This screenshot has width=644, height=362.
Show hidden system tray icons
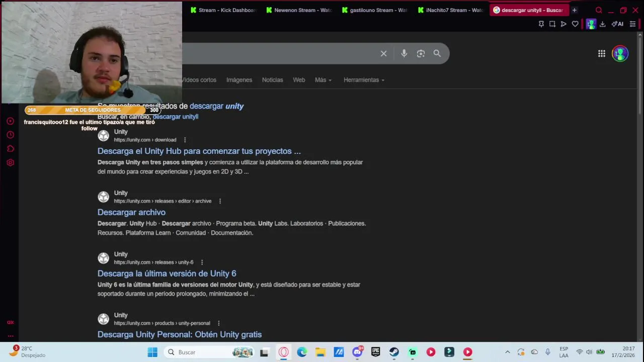coord(507,352)
